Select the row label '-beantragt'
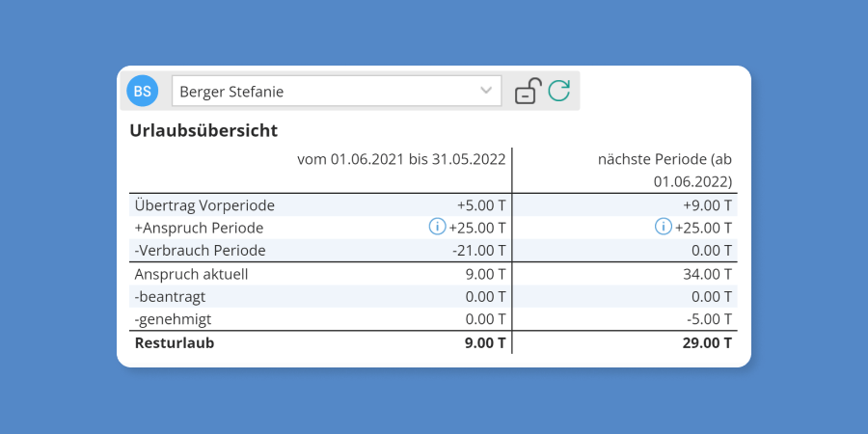 [170, 297]
